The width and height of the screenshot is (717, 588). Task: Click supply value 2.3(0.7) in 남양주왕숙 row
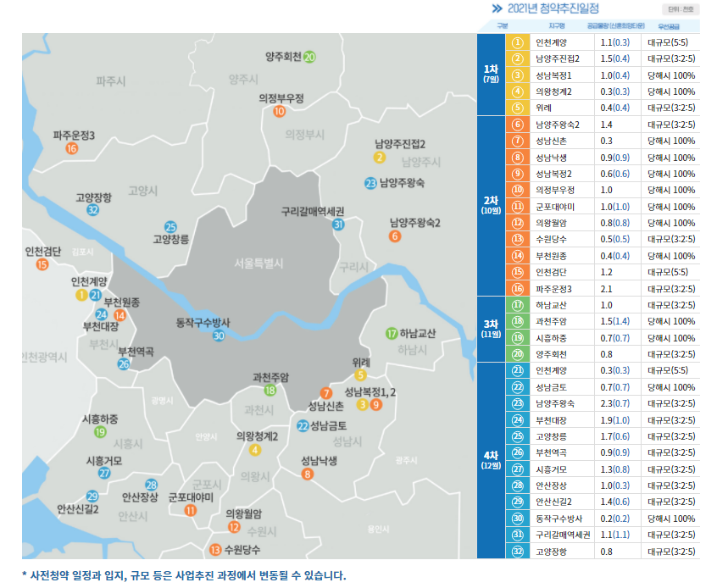[x=614, y=403]
